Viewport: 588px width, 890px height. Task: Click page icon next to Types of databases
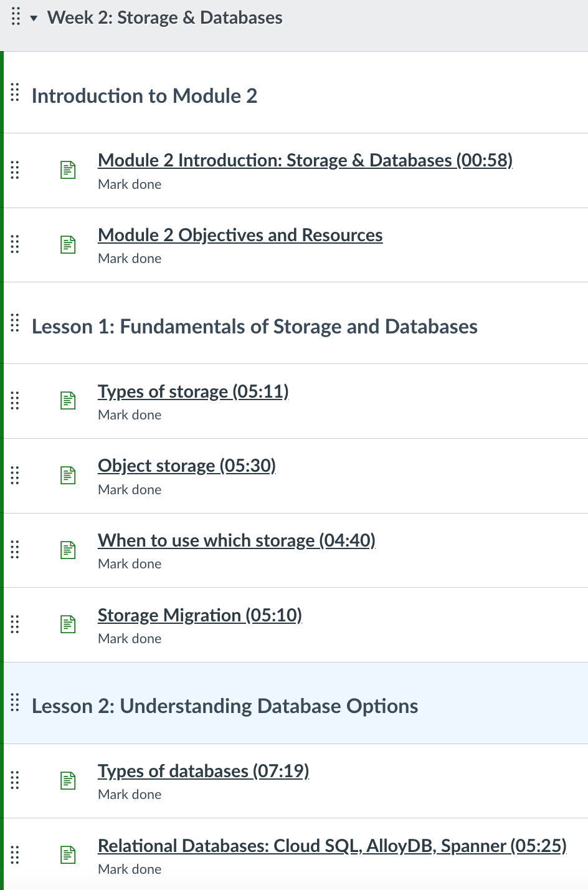68,780
